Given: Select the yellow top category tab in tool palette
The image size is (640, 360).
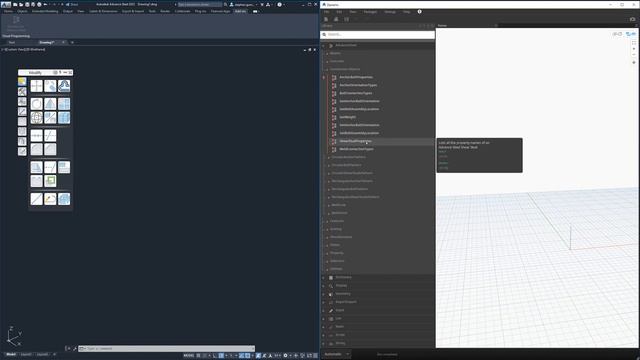Looking at the screenshot, I should [22, 82].
